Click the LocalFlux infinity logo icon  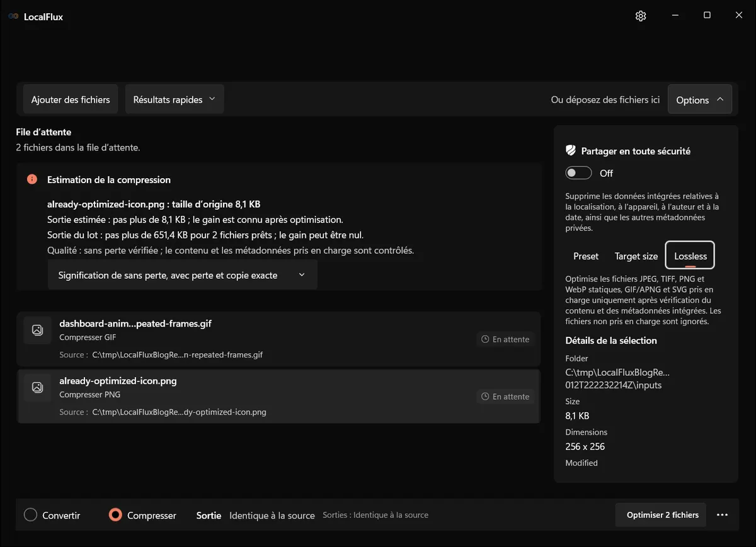coord(13,17)
